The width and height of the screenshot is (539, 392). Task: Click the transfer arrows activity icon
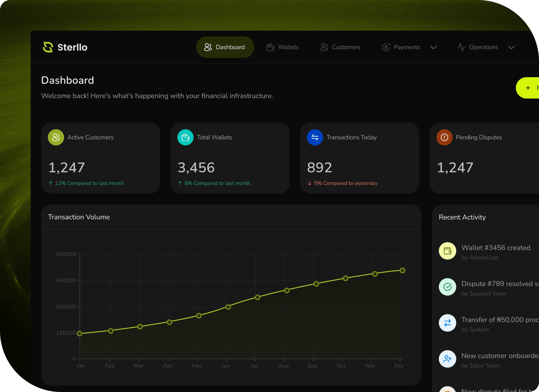pos(447,323)
